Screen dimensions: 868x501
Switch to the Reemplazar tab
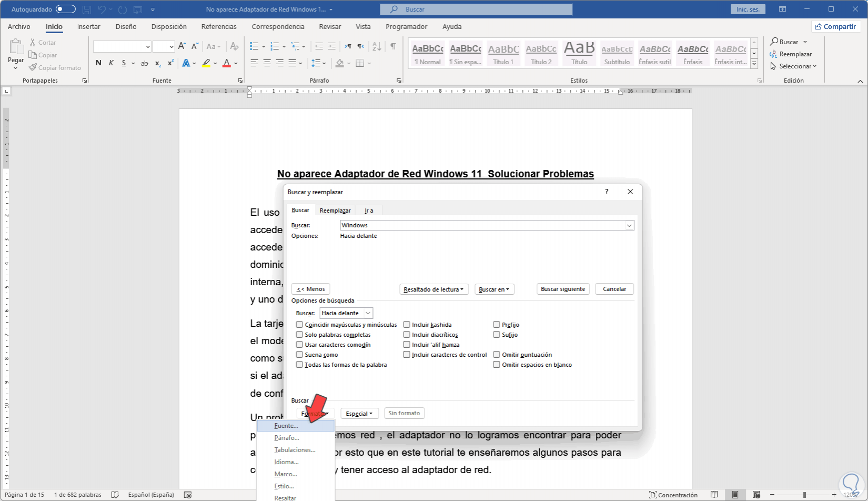click(x=335, y=211)
